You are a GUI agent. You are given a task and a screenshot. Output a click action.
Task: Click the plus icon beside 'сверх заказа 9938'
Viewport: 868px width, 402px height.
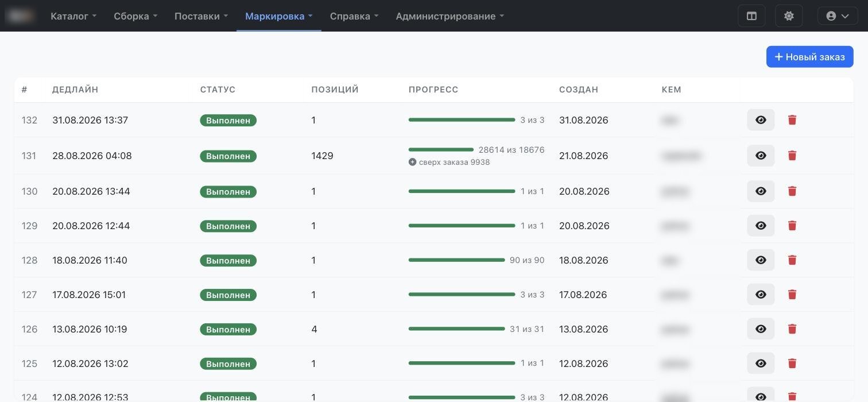point(412,162)
